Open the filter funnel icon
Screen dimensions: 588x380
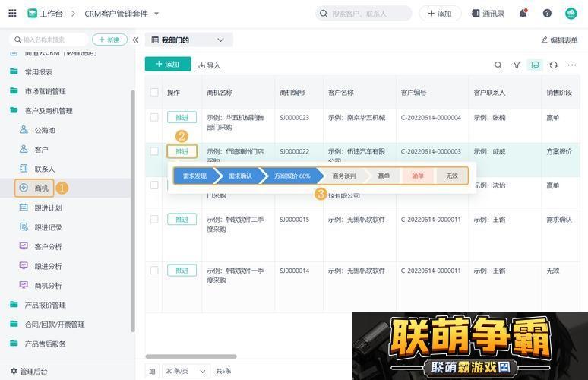517,65
